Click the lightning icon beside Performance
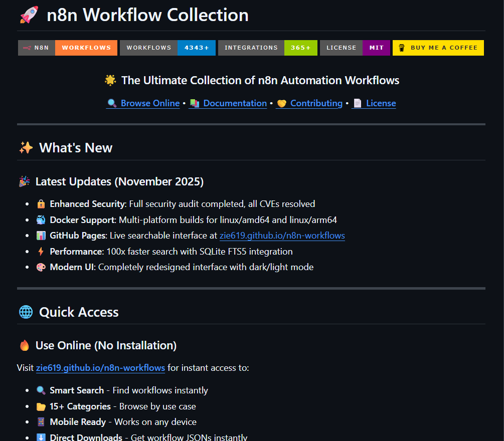The image size is (504, 441). 41,251
